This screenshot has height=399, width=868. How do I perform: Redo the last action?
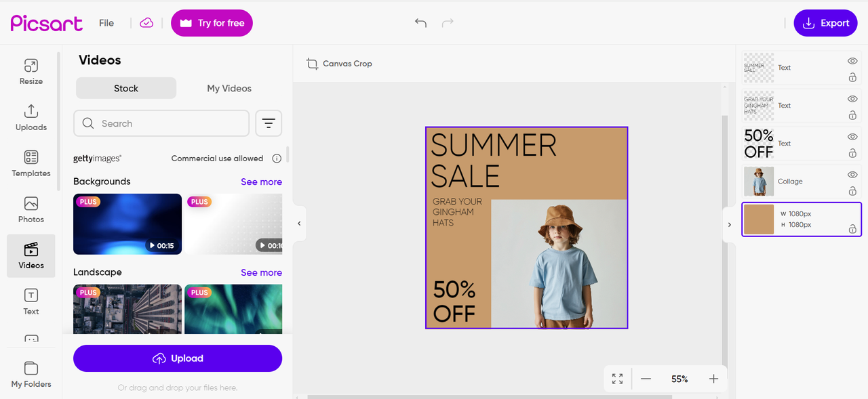[x=448, y=23]
